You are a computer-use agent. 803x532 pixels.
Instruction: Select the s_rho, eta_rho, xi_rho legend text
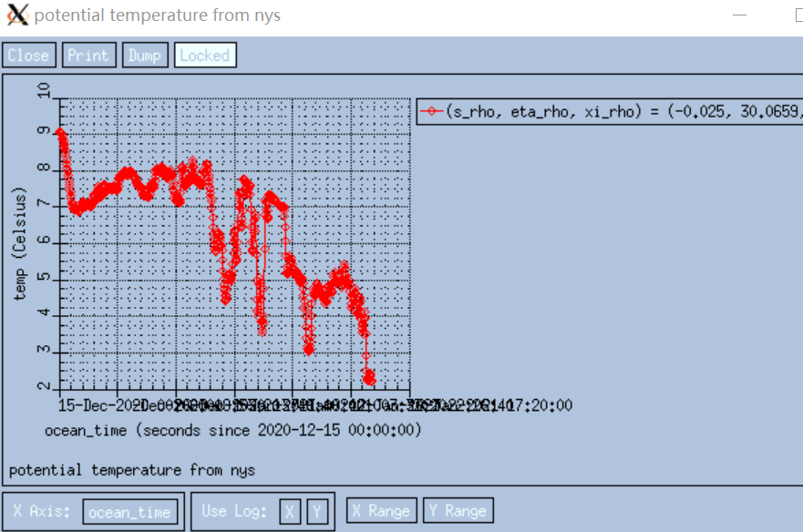620,112
